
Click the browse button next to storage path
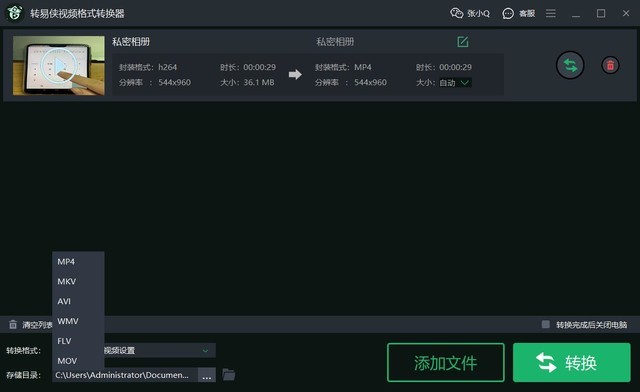[x=207, y=375]
